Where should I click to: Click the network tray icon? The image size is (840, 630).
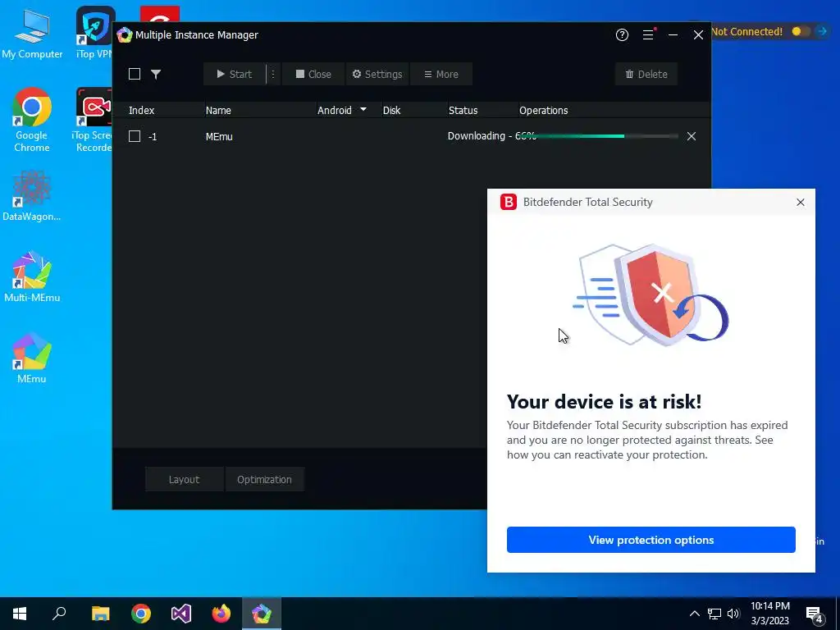[x=714, y=614]
